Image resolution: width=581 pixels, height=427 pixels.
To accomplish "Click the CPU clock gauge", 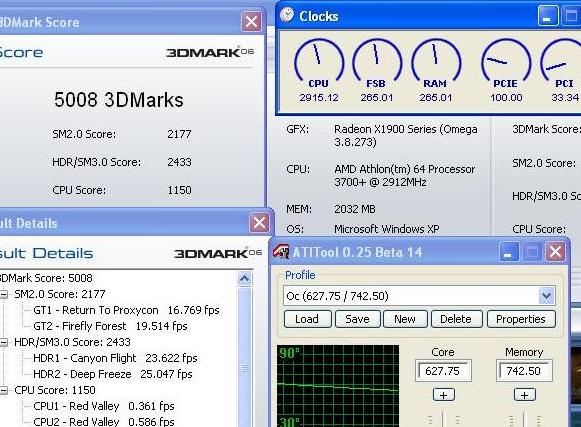I will (x=319, y=61).
